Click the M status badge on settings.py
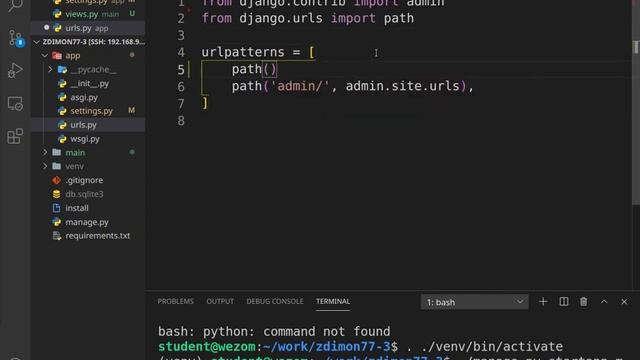640x360 pixels. [x=131, y=110]
